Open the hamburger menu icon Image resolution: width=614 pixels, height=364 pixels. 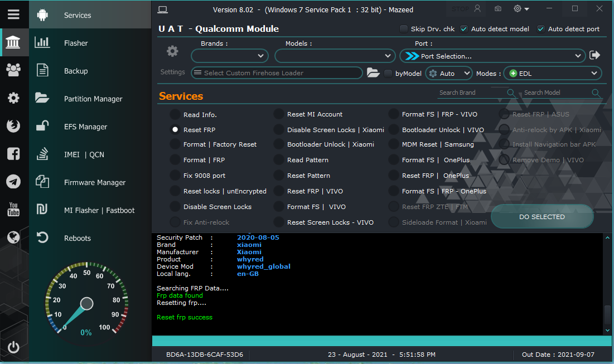pyautogui.click(x=13, y=14)
